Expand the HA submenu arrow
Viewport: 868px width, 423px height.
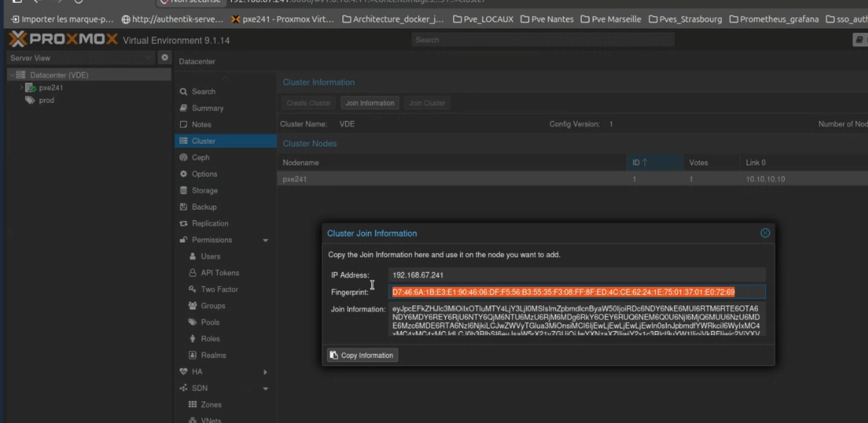(x=265, y=372)
